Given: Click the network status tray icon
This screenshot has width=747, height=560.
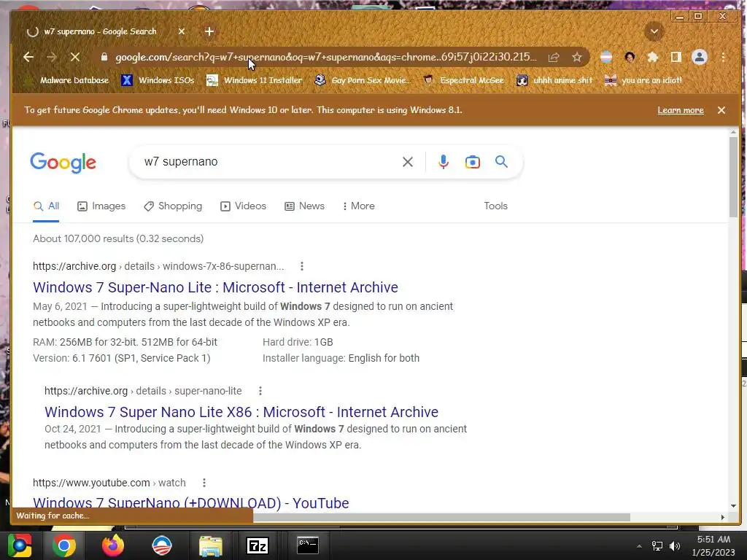Looking at the screenshot, I should coord(657,546).
